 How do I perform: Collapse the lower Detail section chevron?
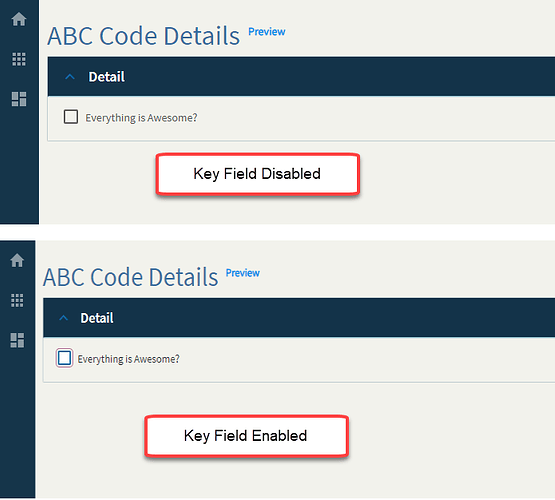point(63,318)
